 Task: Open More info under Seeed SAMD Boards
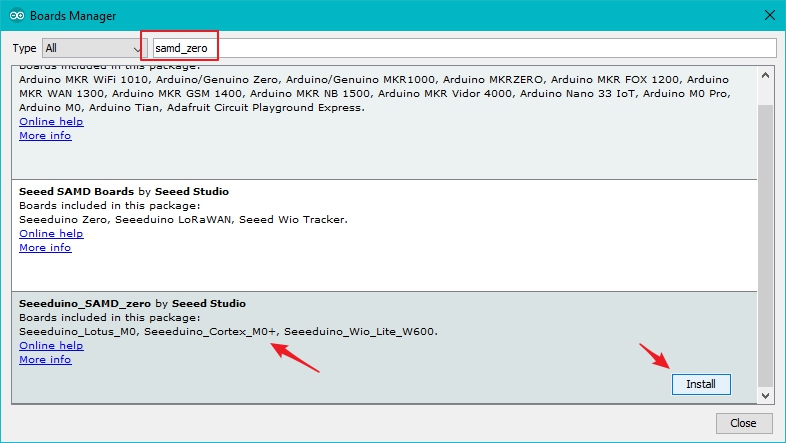click(45, 247)
